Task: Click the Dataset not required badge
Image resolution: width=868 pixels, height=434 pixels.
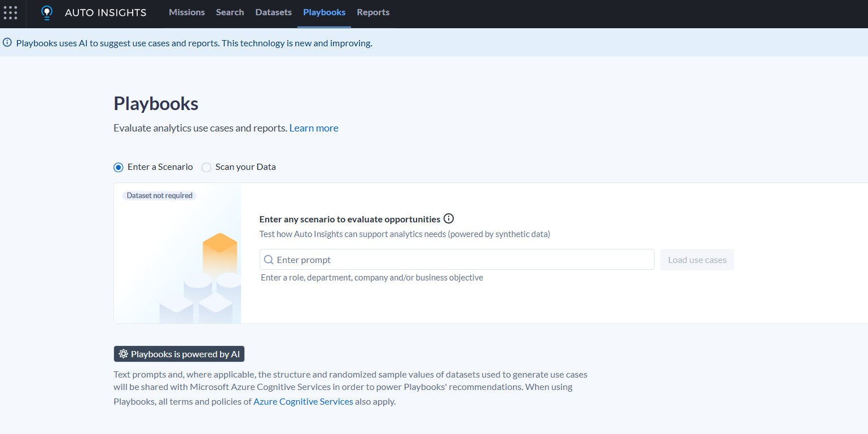Action: [x=159, y=195]
